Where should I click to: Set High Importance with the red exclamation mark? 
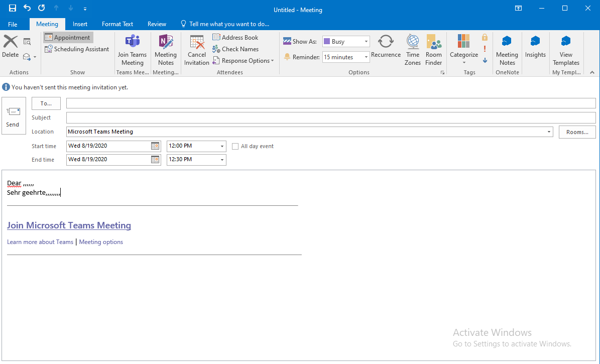click(485, 49)
